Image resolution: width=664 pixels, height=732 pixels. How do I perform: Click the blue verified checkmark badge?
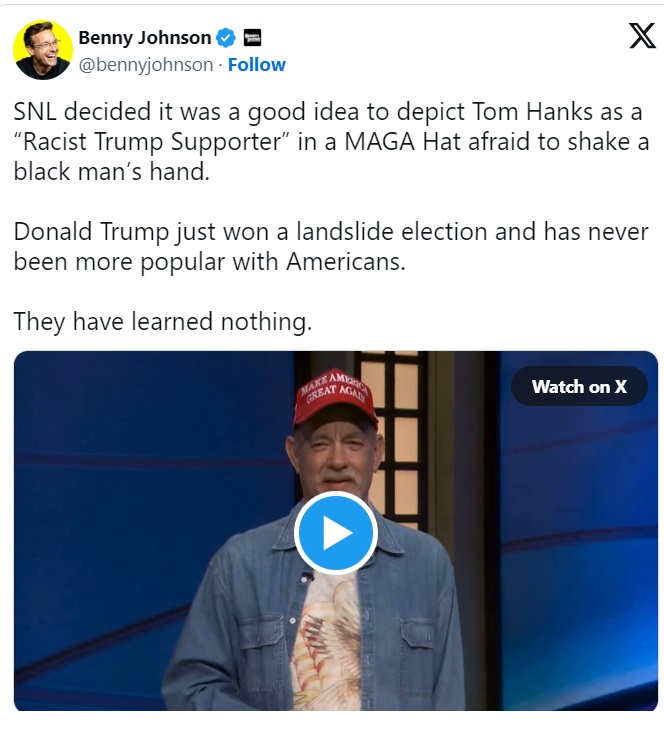[x=226, y=38]
